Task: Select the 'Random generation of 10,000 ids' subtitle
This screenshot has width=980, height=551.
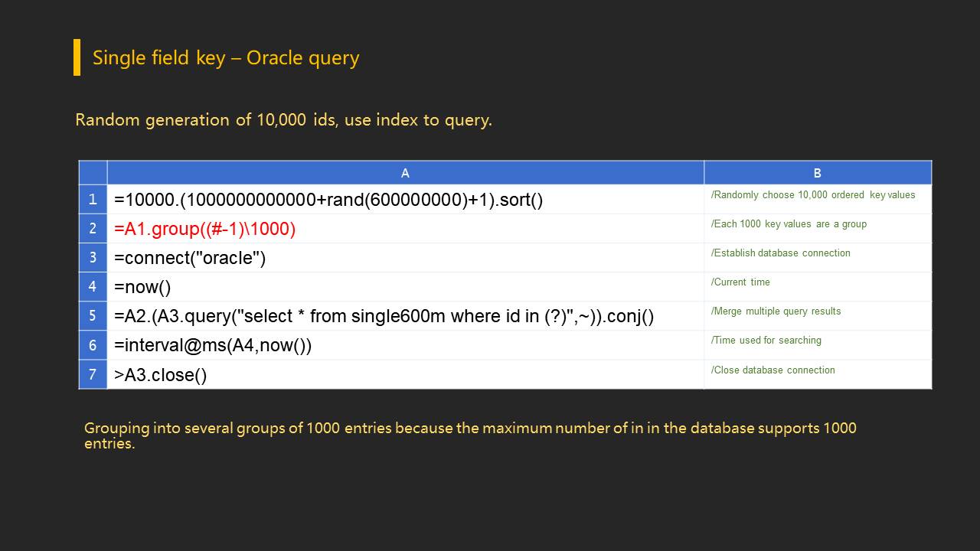Action: pos(283,120)
